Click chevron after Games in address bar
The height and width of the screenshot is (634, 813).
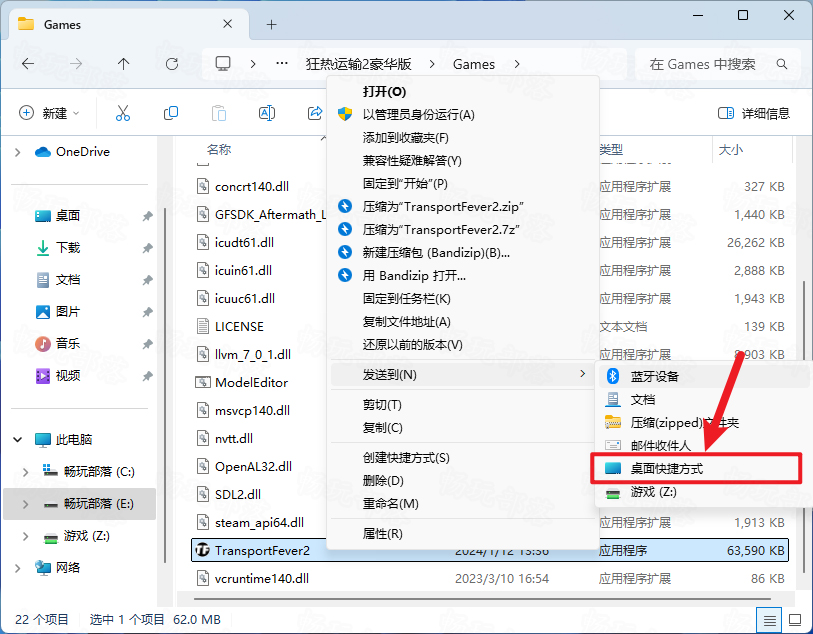[x=517, y=64]
